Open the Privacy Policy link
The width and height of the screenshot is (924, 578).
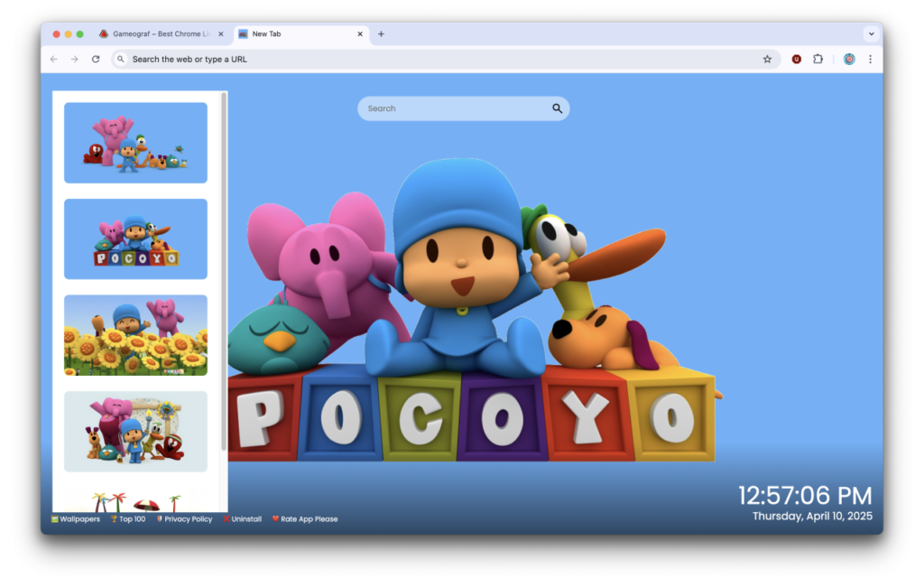click(184, 519)
